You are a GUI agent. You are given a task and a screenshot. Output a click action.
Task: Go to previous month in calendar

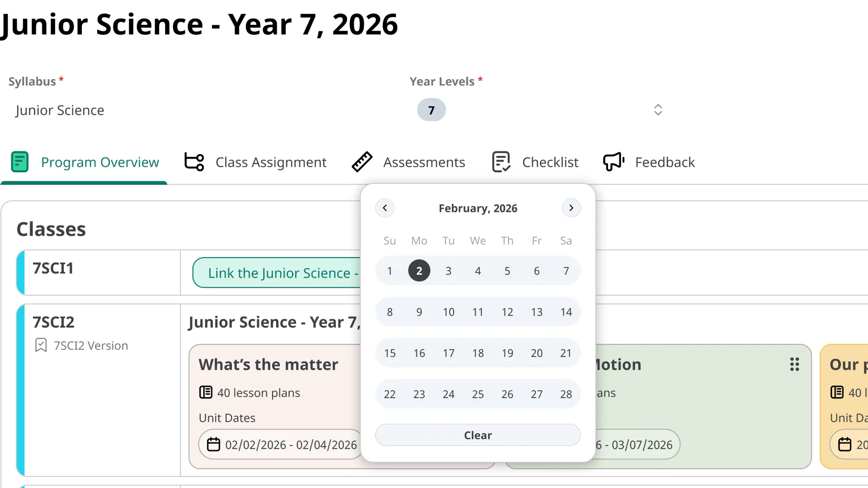(x=385, y=208)
